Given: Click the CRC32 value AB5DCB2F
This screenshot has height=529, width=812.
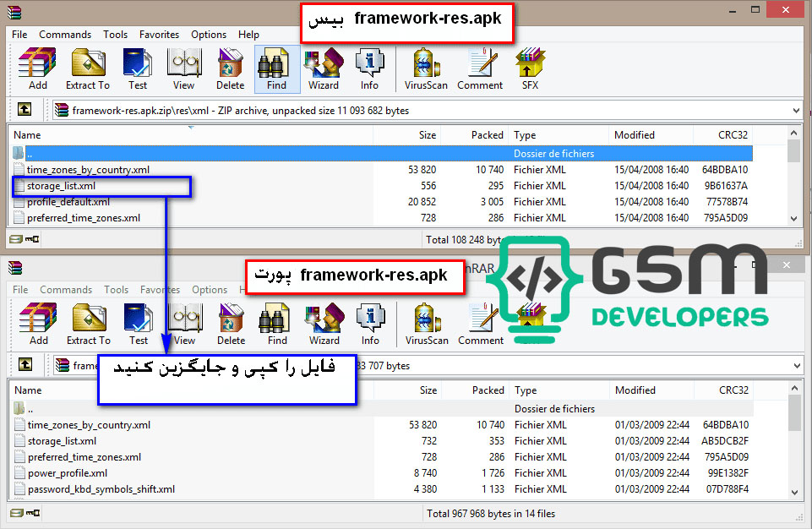Looking at the screenshot, I should (x=725, y=441).
